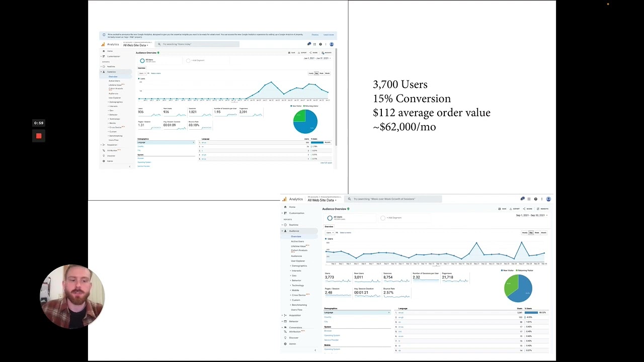Open the Sep 1, 2021 - Sep 30, 2021 date picker
This screenshot has width=644, height=362.
pyautogui.click(x=531, y=215)
